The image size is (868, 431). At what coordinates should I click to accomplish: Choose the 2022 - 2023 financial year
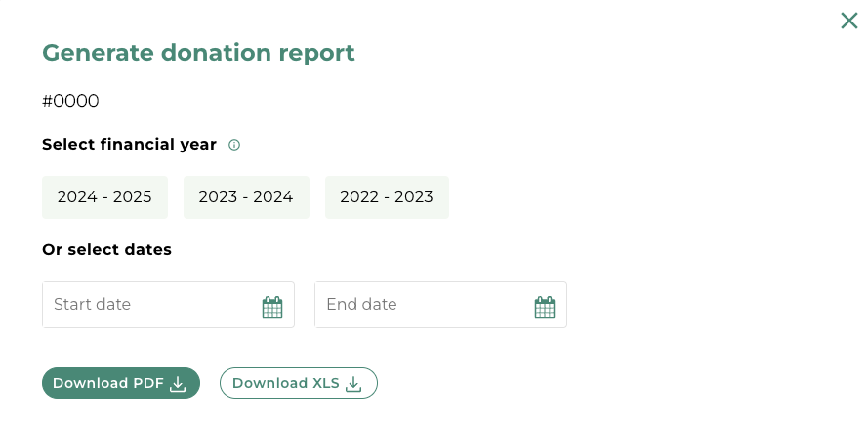(x=387, y=197)
